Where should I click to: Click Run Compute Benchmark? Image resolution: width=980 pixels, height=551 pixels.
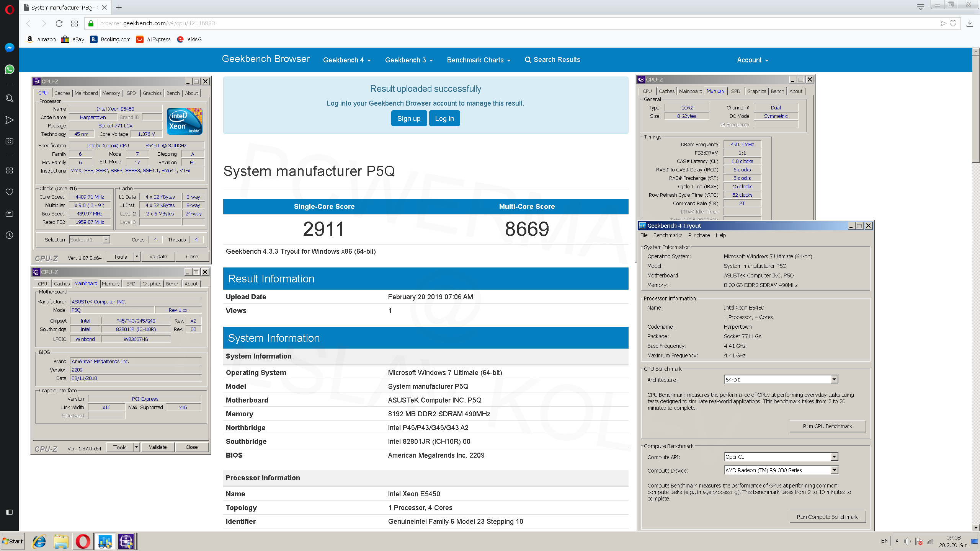pos(828,517)
